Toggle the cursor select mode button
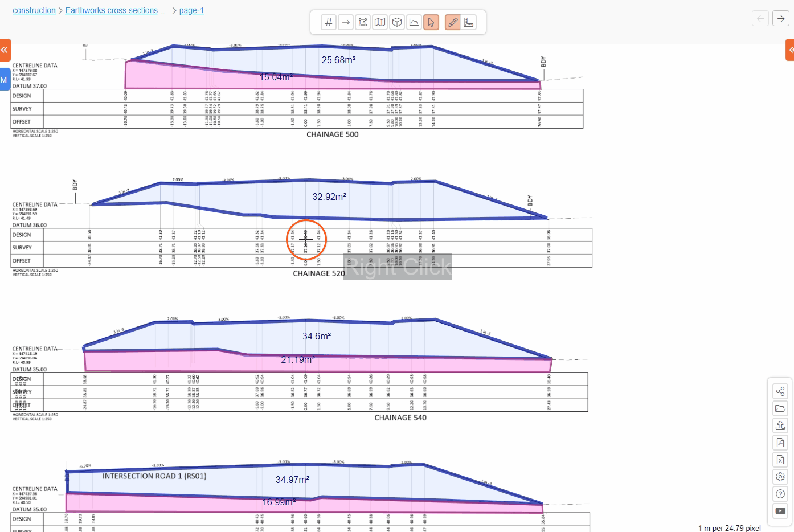The image size is (794, 532). pos(431,22)
